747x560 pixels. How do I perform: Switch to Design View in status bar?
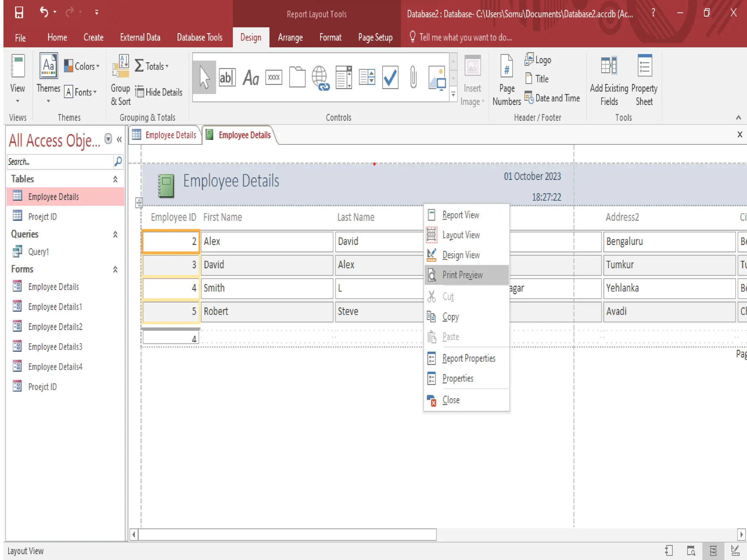tap(735, 551)
